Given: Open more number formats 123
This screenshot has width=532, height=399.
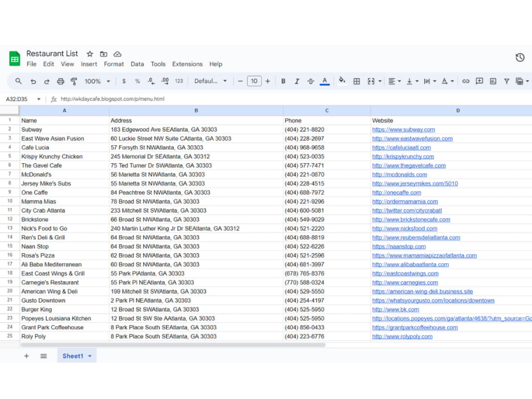Looking at the screenshot, I should (x=179, y=81).
